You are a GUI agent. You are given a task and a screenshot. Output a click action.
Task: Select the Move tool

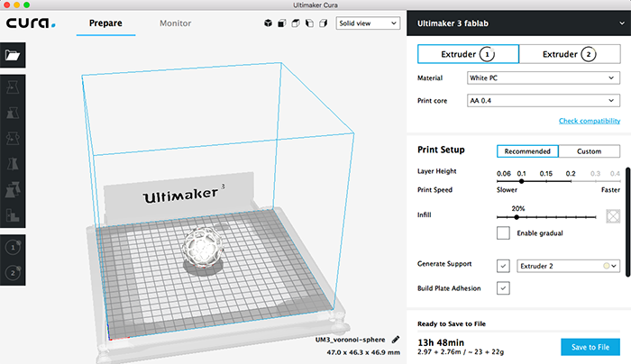pos(13,87)
